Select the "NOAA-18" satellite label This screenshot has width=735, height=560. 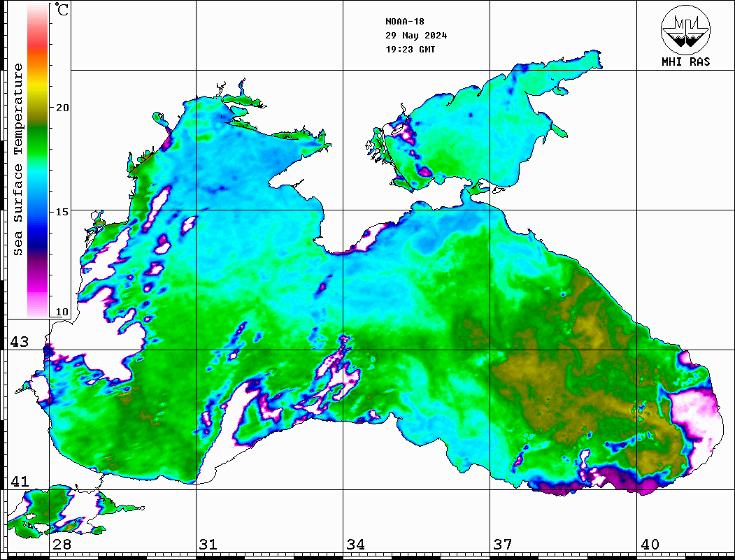point(404,22)
